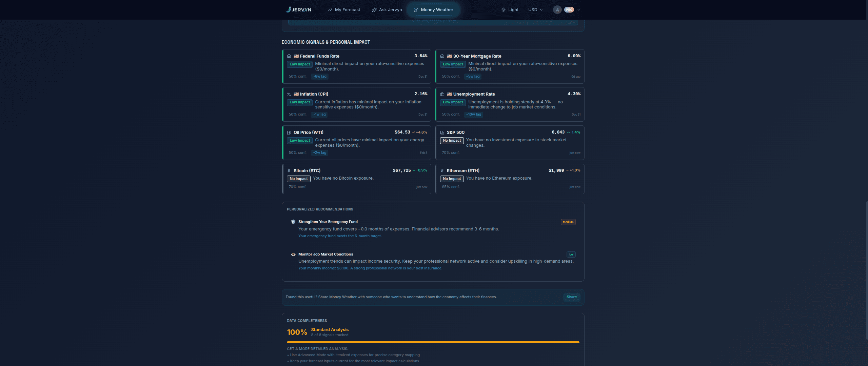Click the PRO badge
Screen dimensions: 868x366
point(569,10)
